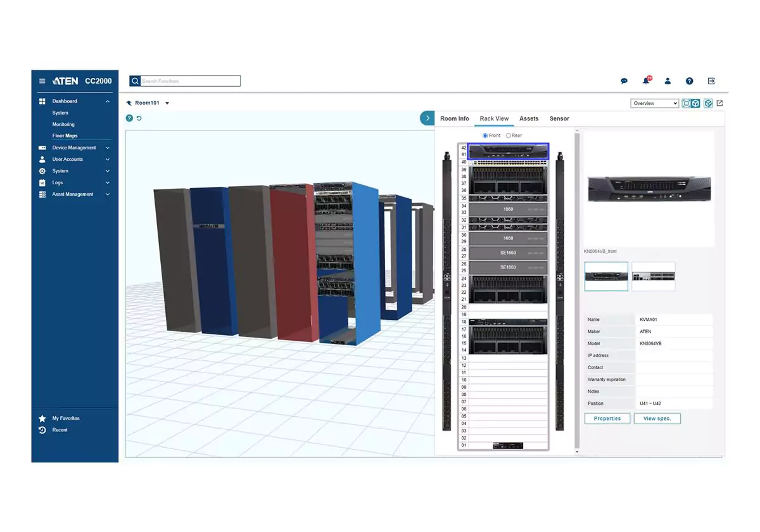
Task: Switch to the Assets tab
Action: tap(529, 118)
